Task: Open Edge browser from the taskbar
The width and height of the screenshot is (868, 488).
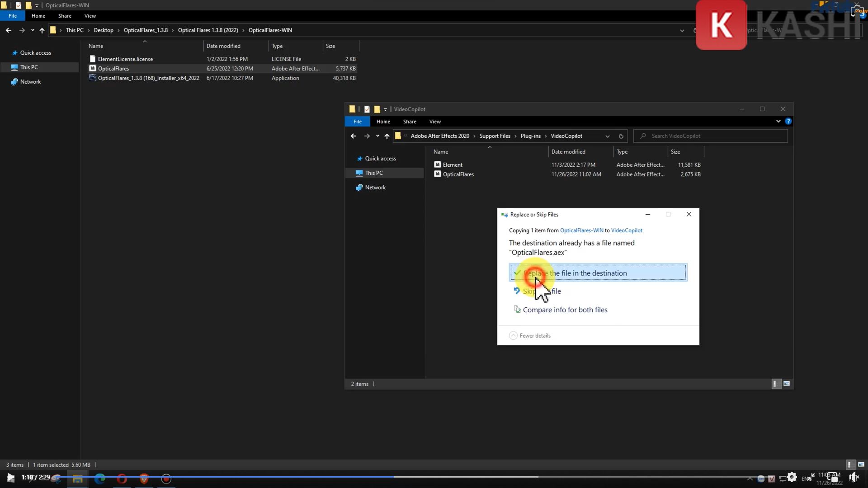Action: [x=100, y=479]
